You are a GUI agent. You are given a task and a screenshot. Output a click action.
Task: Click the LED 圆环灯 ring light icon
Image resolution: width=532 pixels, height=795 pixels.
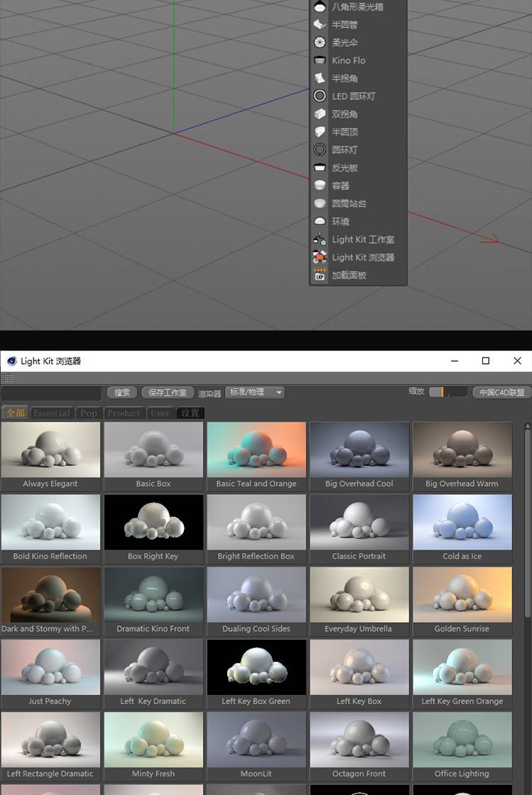coord(319,96)
